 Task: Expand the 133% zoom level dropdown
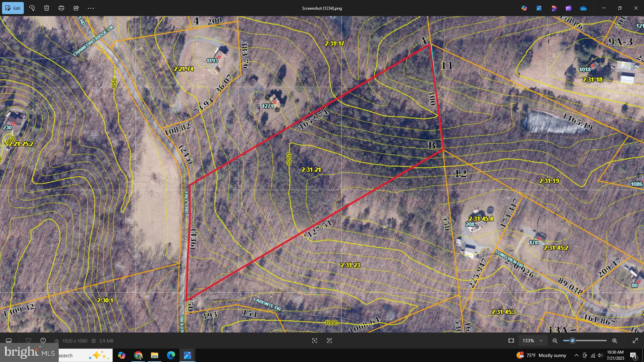click(x=541, y=341)
